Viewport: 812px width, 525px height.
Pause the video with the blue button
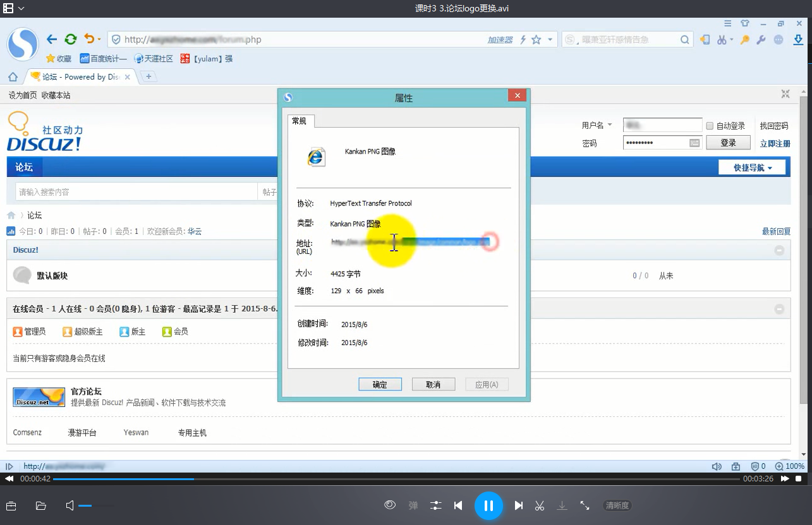coord(488,505)
